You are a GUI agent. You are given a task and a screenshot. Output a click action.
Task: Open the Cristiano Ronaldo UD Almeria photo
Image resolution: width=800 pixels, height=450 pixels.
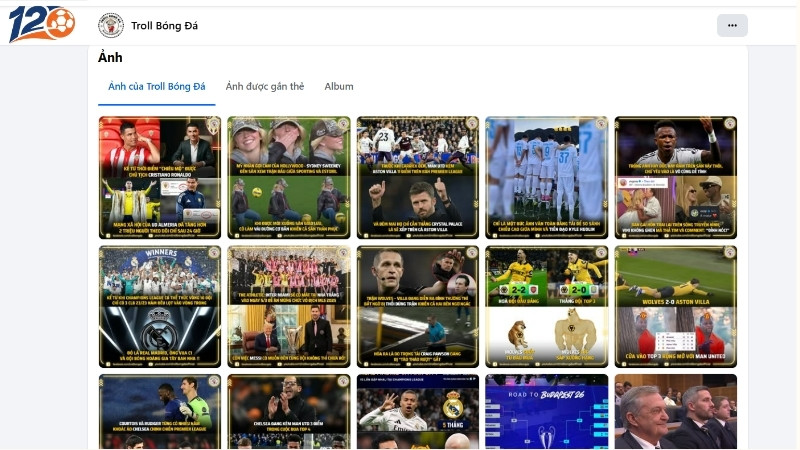160,178
